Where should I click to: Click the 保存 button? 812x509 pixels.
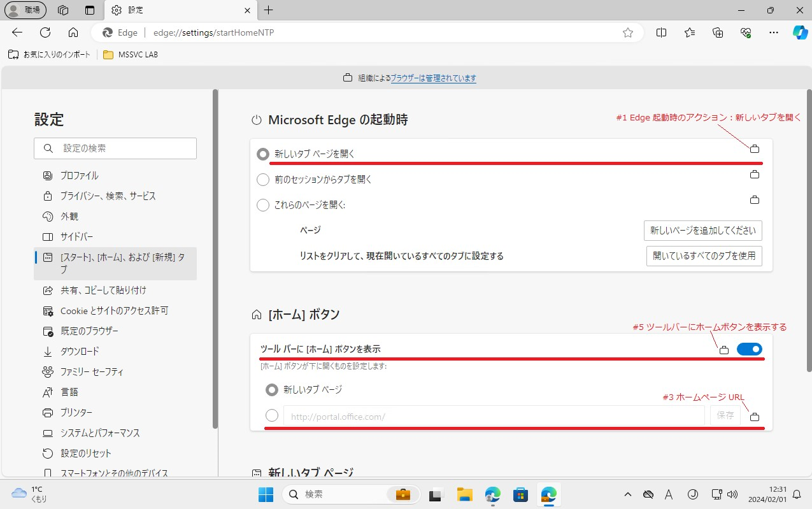click(725, 415)
